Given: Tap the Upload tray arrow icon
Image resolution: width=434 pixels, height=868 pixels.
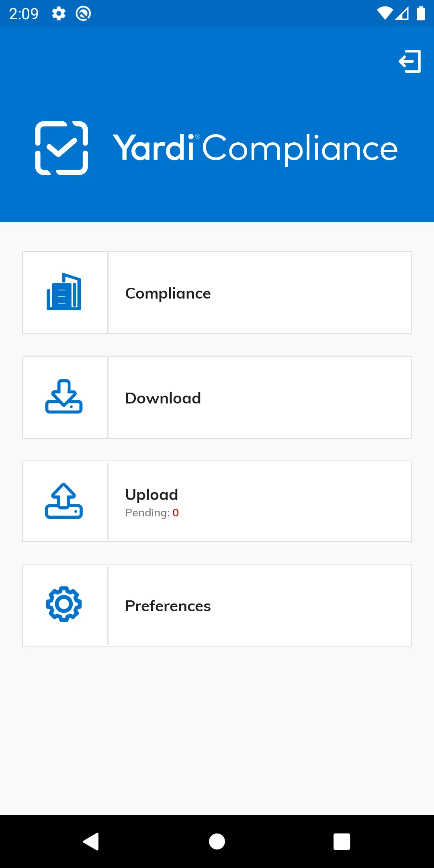Looking at the screenshot, I should [64, 501].
